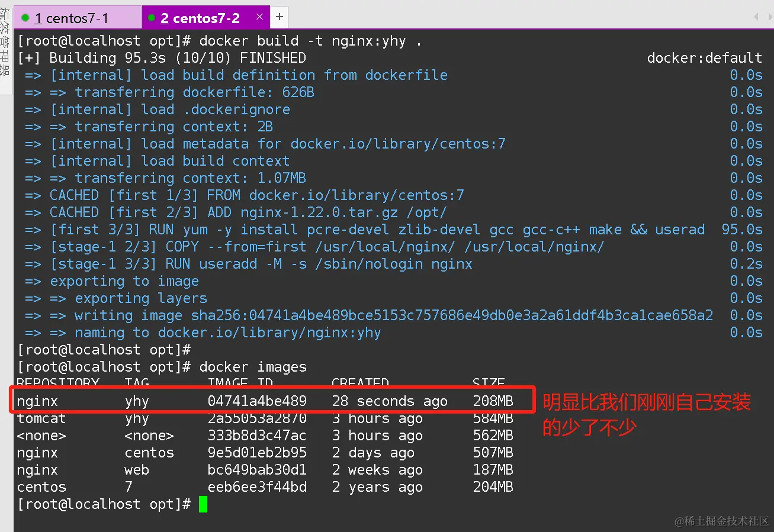Click the '28 seconds ago' cell
The height and width of the screenshot is (532, 774).
pyautogui.click(x=390, y=401)
